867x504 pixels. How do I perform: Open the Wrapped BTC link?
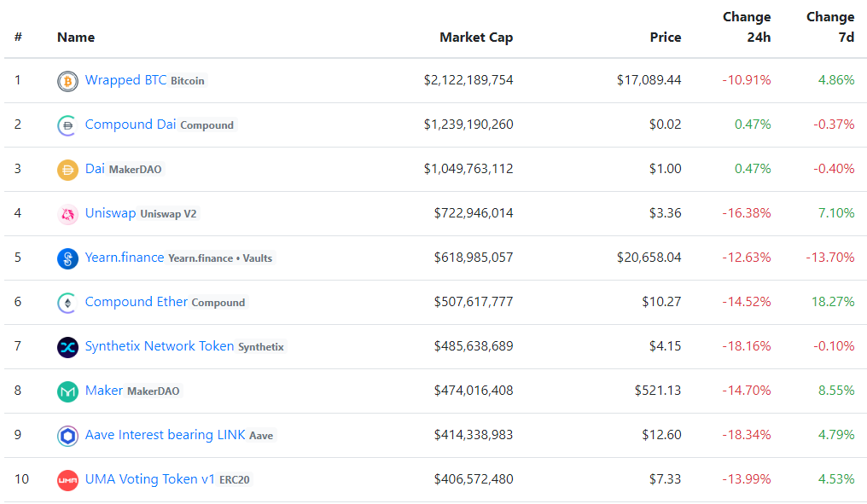click(125, 80)
